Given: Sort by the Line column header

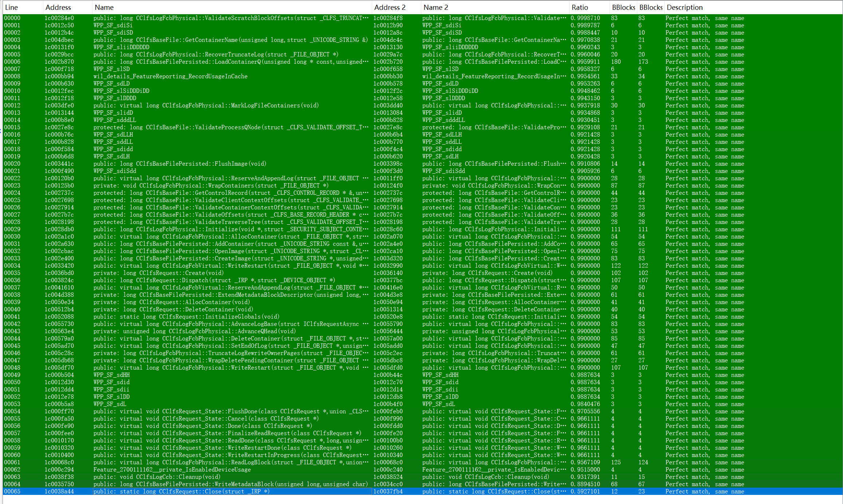Looking at the screenshot, I should (12, 7).
